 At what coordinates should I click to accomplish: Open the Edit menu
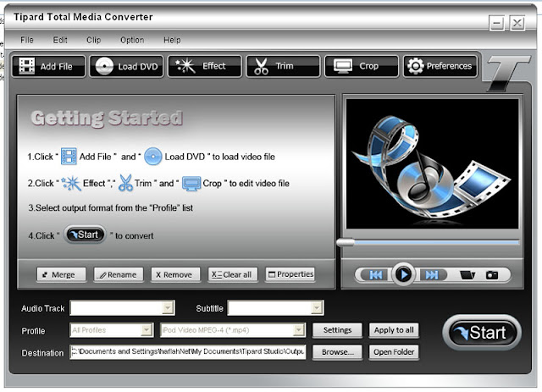(60, 40)
